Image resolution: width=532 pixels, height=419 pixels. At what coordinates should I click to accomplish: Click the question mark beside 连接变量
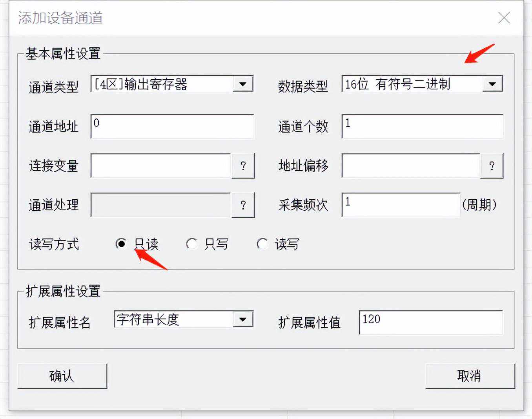click(x=243, y=166)
